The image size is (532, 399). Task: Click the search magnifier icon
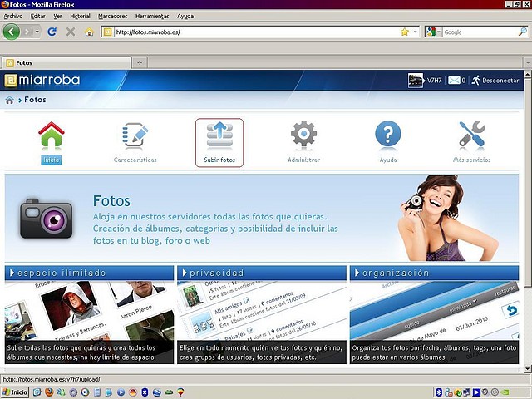(523, 32)
